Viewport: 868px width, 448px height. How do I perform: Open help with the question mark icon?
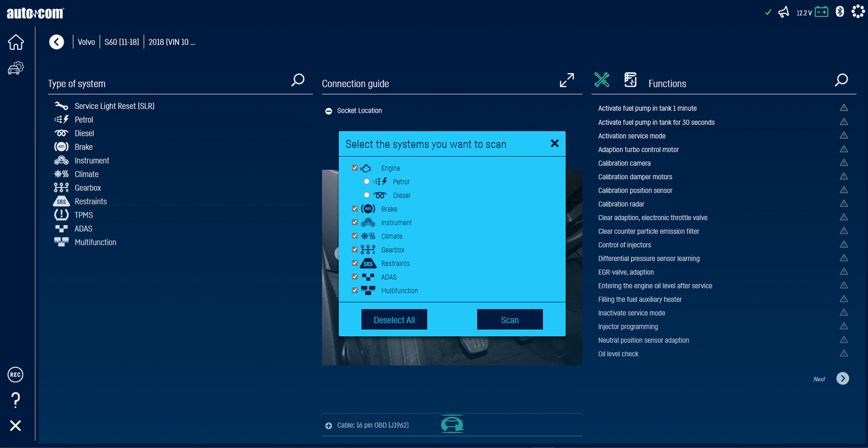pos(15,400)
